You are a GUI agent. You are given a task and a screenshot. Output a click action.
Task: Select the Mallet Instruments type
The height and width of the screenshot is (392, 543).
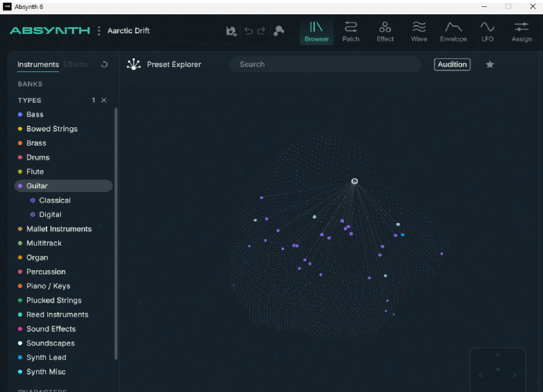click(64, 229)
